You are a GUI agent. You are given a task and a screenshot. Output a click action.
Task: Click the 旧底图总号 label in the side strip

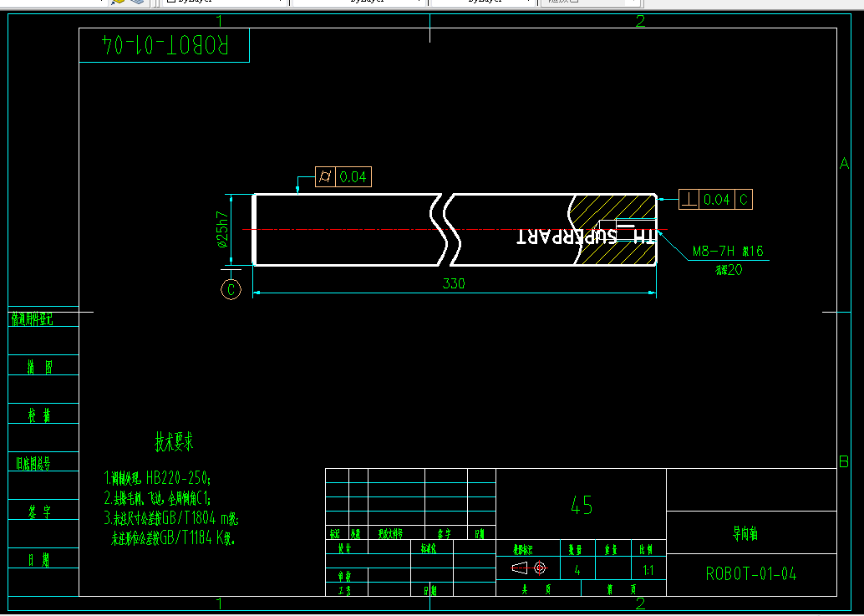[x=33, y=463]
